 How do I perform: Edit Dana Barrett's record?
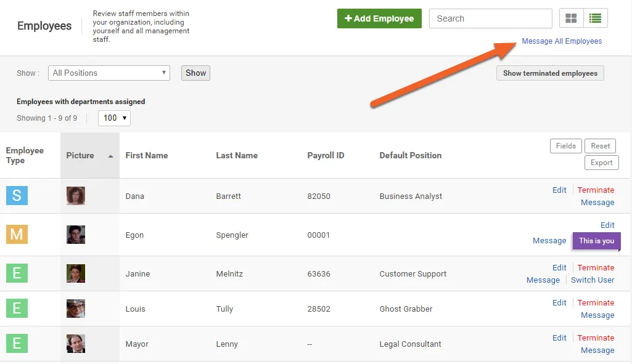tap(559, 190)
